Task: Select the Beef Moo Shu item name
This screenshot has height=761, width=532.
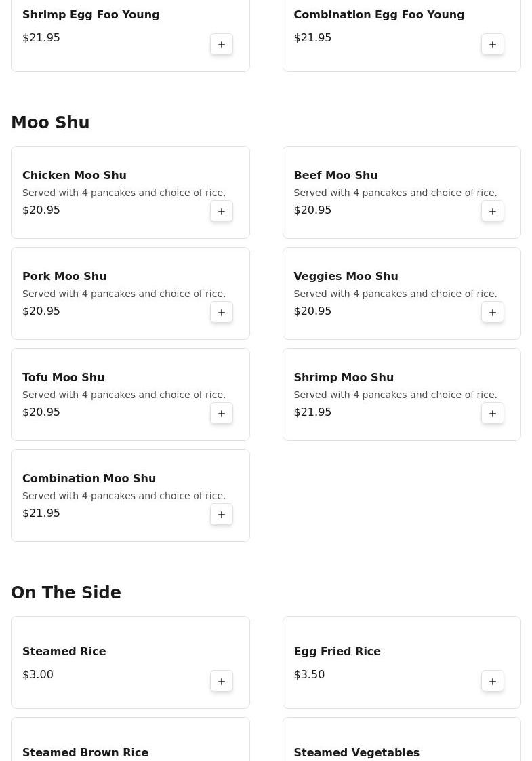Action: 335,175
